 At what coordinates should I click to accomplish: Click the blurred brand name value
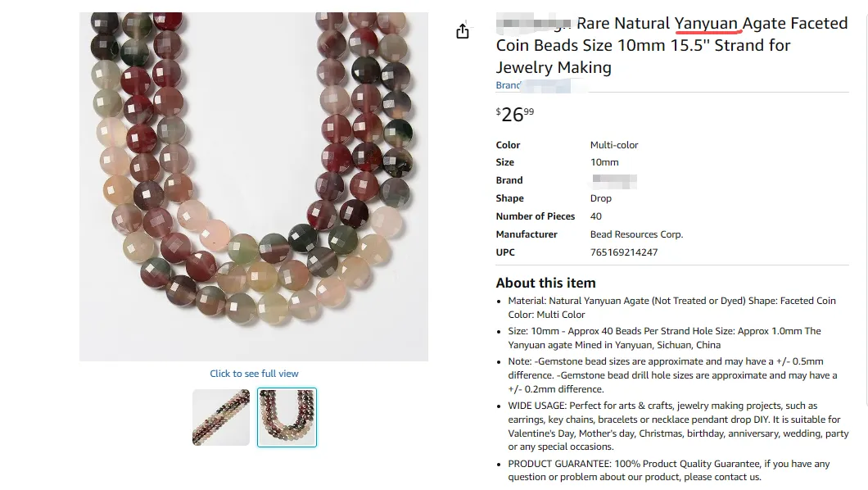click(614, 180)
